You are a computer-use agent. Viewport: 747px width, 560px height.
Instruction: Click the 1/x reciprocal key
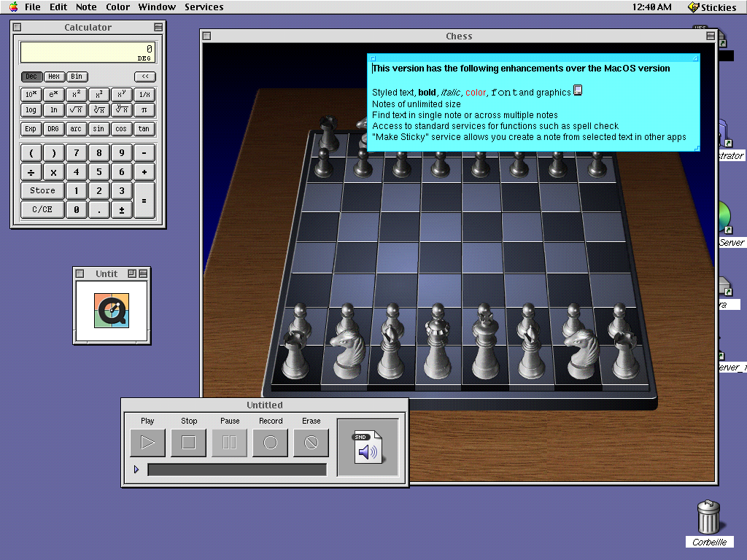[144, 94]
